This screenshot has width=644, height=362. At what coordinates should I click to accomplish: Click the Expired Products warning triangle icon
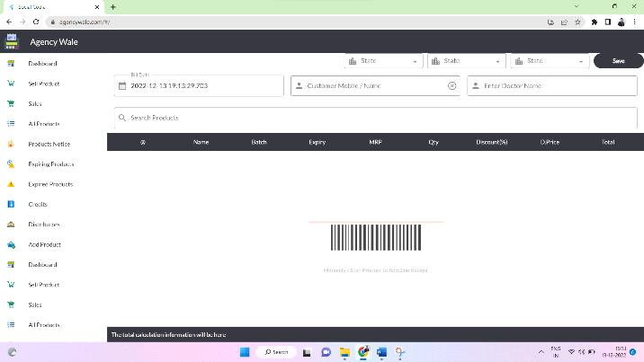coord(11,184)
